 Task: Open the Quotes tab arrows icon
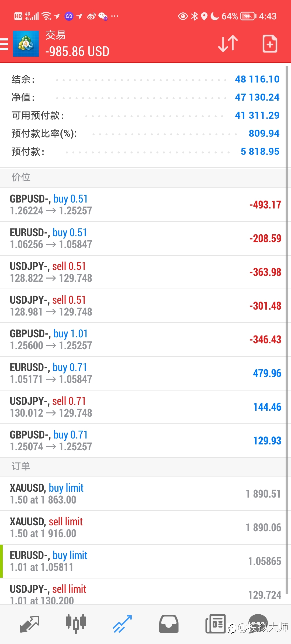click(30, 624)
